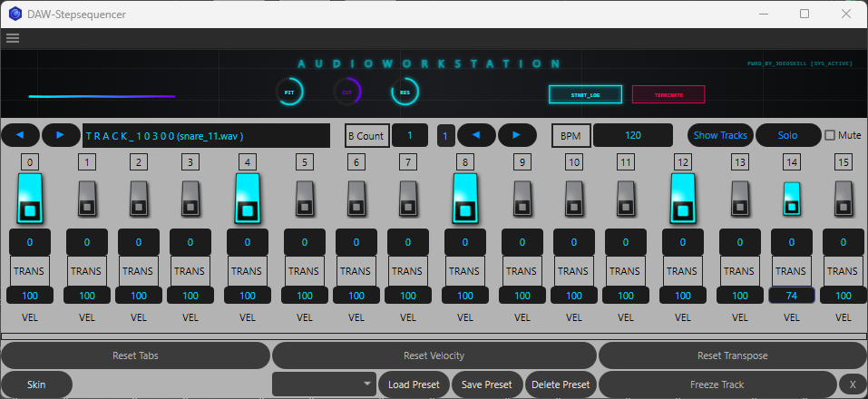Click Freeze Track button
The height and width of the screenshot is (399, 868).
pyautogui.click(x=717, y=384)
